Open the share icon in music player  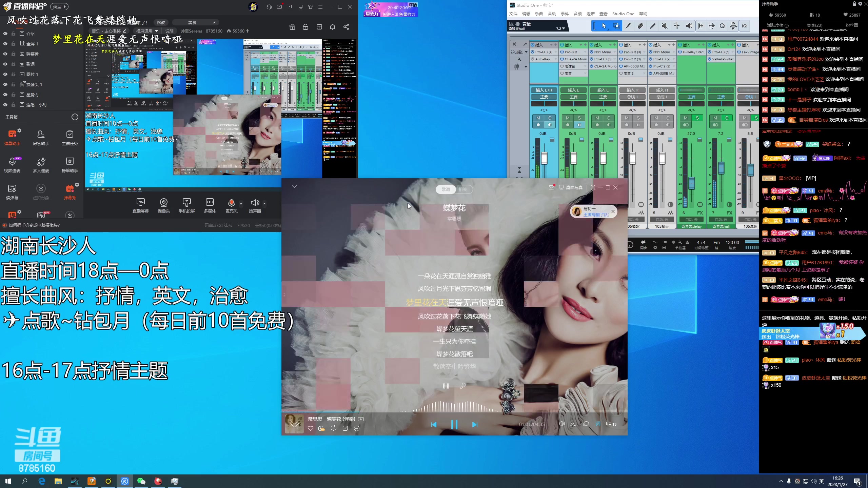pos(345,428)
